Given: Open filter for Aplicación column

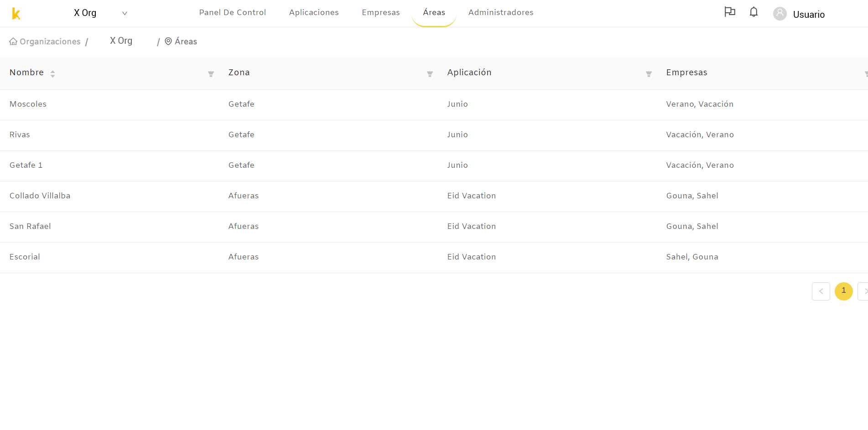Looking at the screenshot, I should (649, 74).
